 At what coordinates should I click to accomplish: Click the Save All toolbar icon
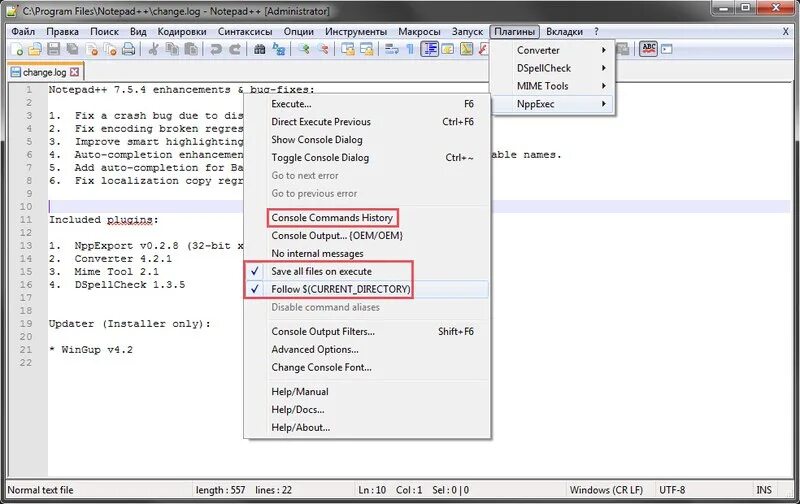click(x=72, y=49)
